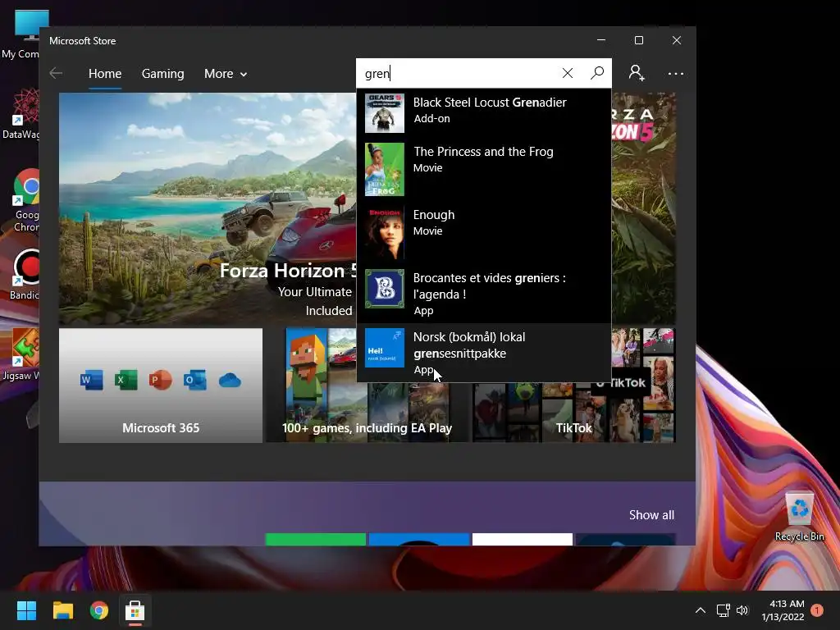Click the magnifier search icon

597,73
